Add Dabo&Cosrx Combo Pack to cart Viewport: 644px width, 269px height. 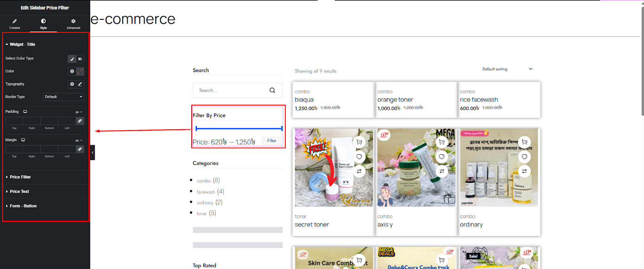click(442, 260)
